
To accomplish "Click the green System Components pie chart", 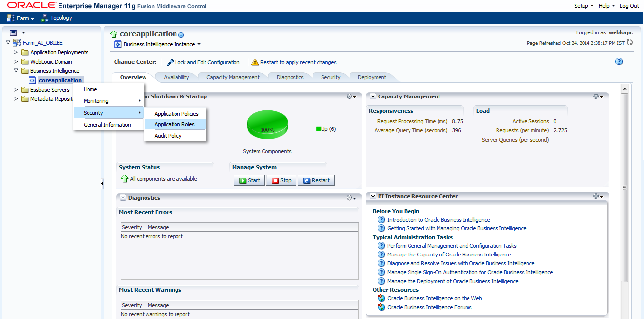I will click(x=267, y=125).
